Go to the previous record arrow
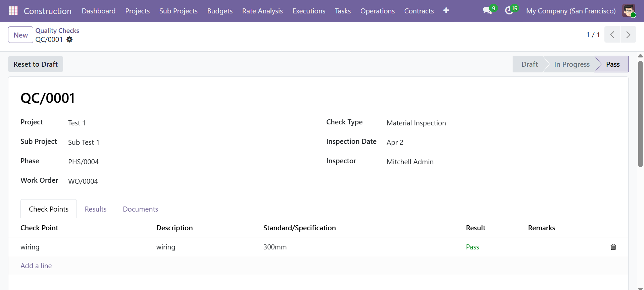 coord(612,35)
